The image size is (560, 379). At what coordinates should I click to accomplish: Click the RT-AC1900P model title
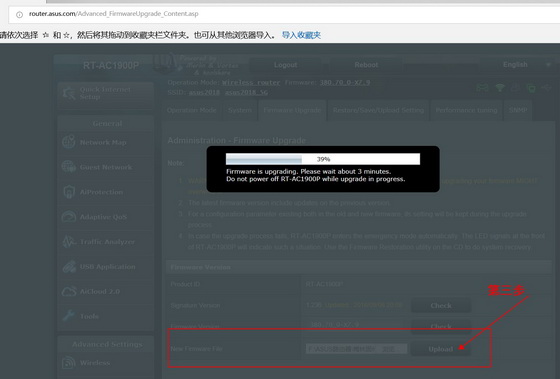pos(111,65)
